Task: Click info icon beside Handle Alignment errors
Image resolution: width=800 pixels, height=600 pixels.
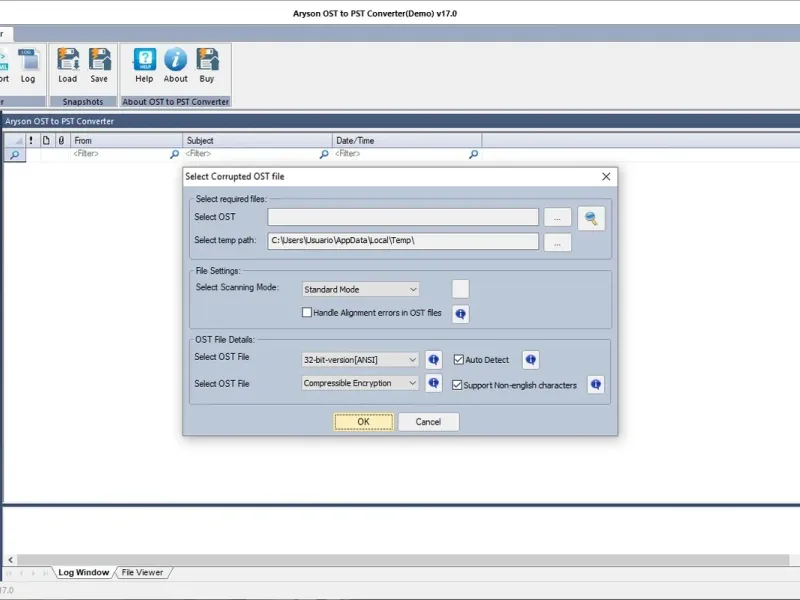Action: [460, 314]
